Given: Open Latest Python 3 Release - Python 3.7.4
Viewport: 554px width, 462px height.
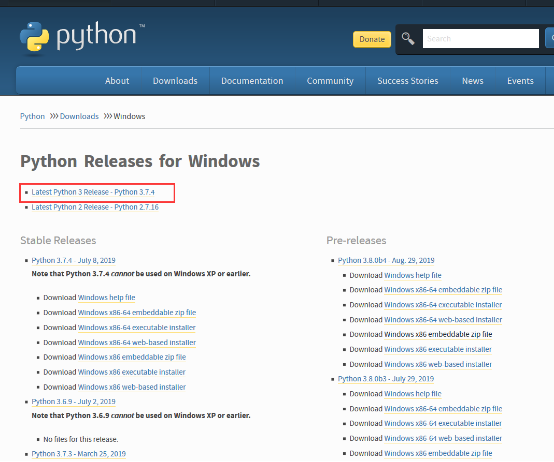Looking at the screenshot, I should tap(93, 192).
